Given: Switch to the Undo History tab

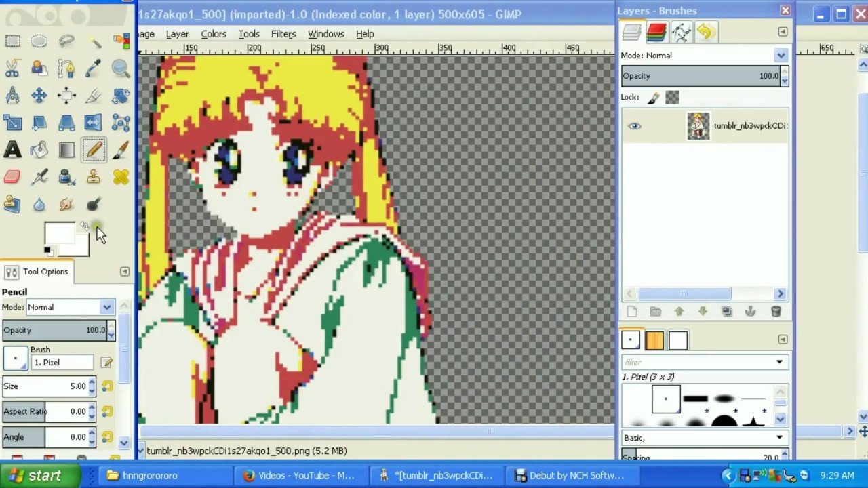Looking at the screenshot, I should (705, 32).
